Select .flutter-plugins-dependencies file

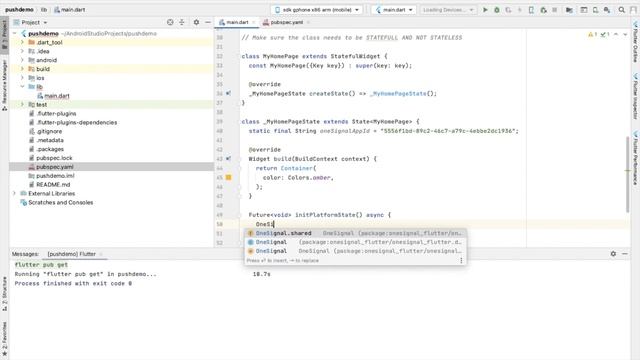(x=77, y=122)
